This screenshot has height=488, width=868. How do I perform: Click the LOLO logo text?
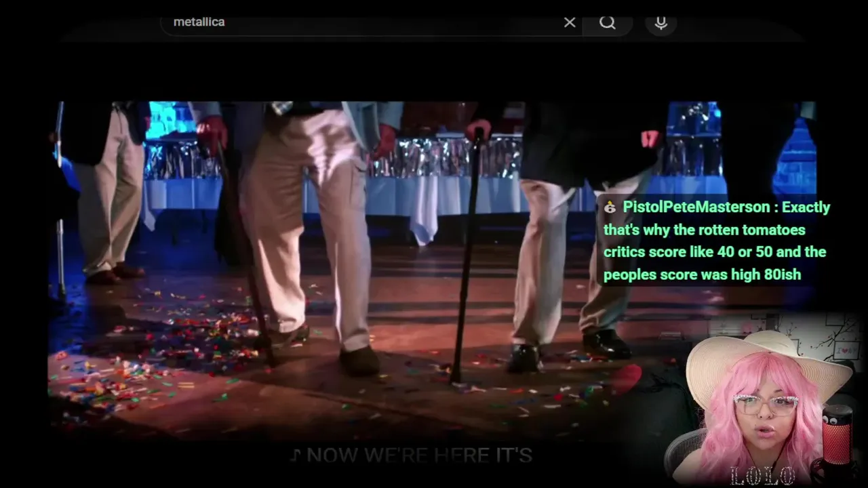[x=763, y=476]
